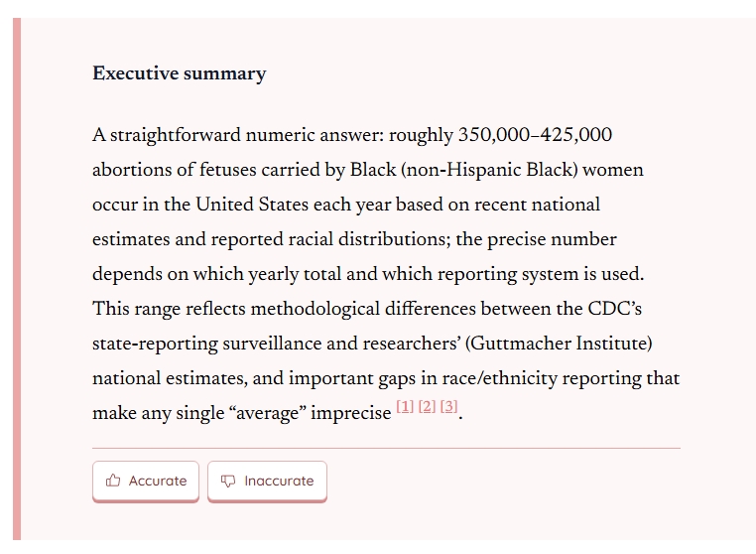
Task: Open citation reference [1]
Action: (405, 407)
